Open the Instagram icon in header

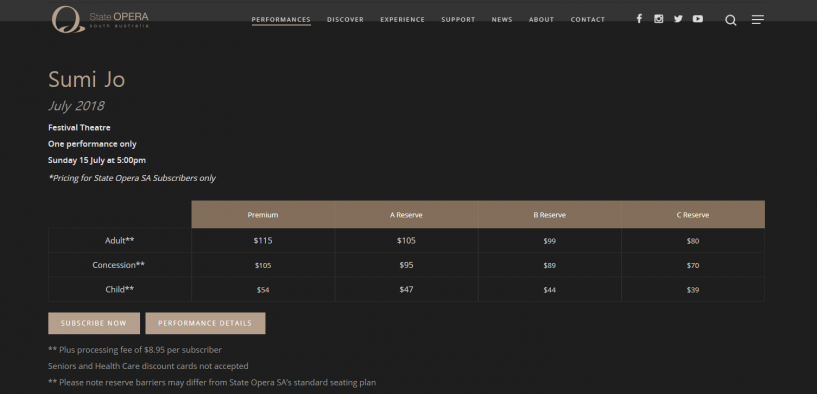point(659,19)
